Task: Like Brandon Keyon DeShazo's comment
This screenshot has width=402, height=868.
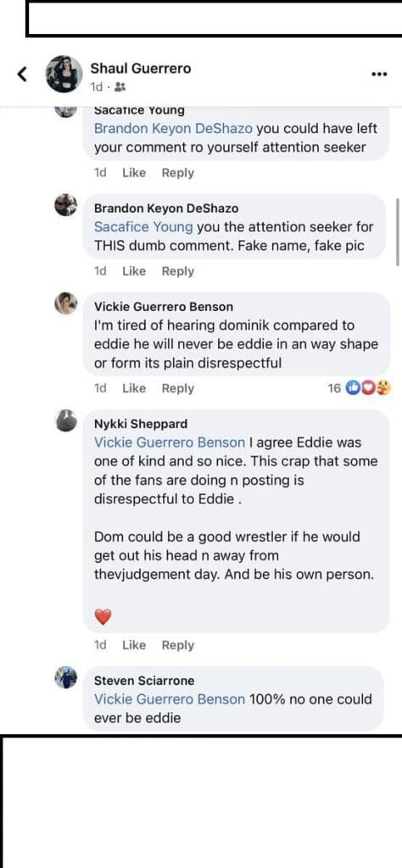Action: click(x=133, y=271)
